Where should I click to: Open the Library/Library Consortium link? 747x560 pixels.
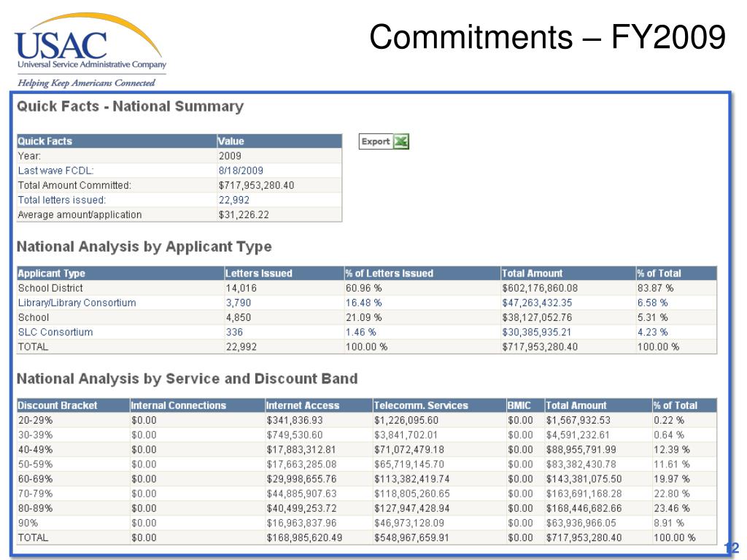[x=77, y=303]
